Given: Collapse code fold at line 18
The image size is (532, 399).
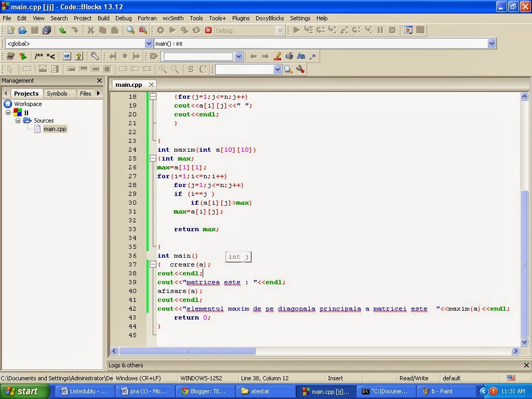Looking at the screenshot, I should [153, 96].
